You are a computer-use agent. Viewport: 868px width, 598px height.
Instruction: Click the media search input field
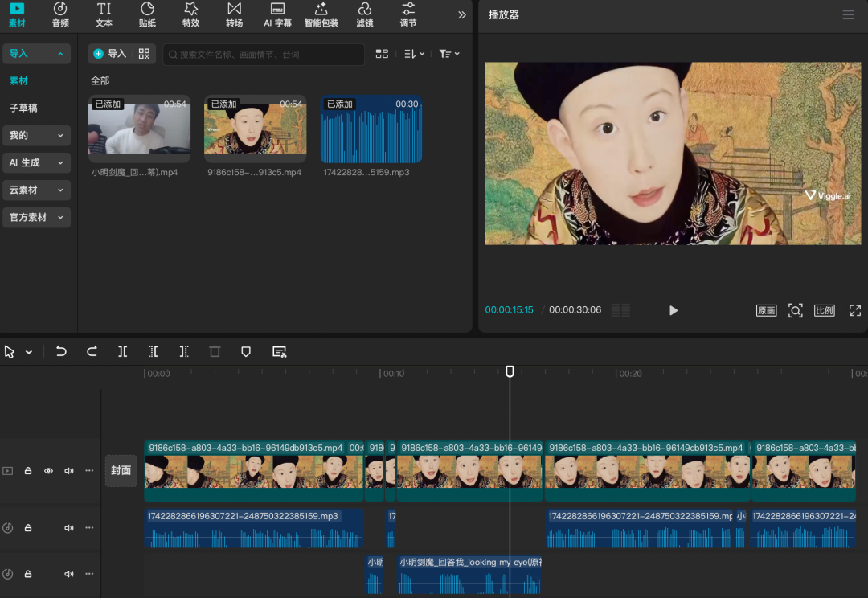click(265, 55)
